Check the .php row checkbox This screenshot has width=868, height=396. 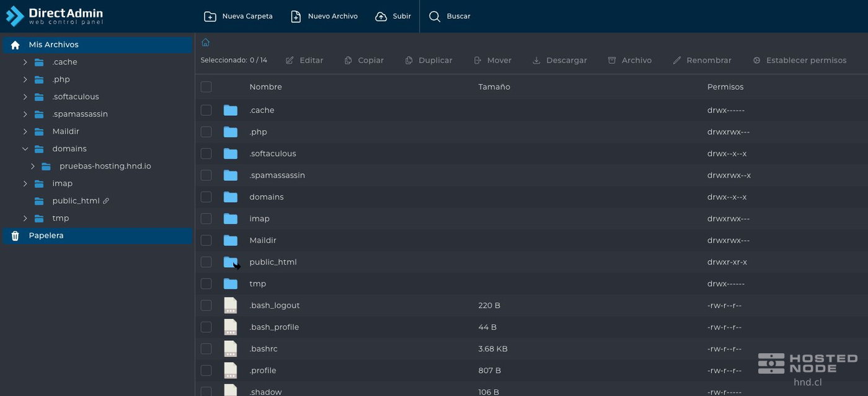206,132
